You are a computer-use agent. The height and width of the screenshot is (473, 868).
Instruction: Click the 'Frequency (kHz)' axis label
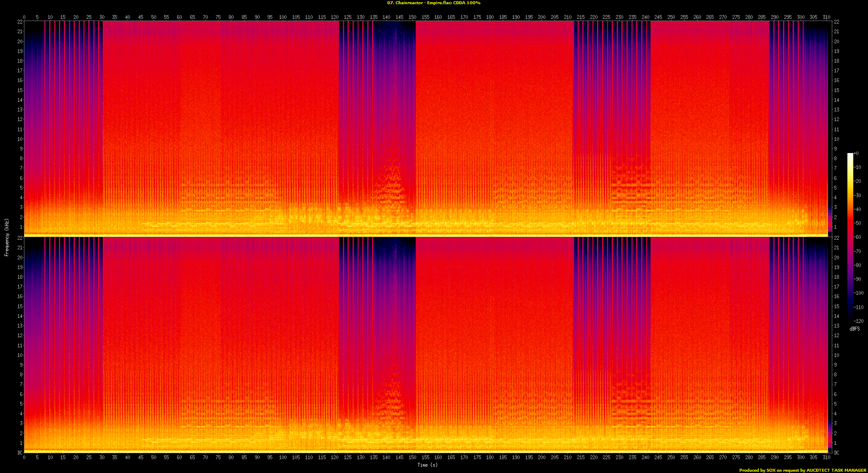tap(7, 237)
